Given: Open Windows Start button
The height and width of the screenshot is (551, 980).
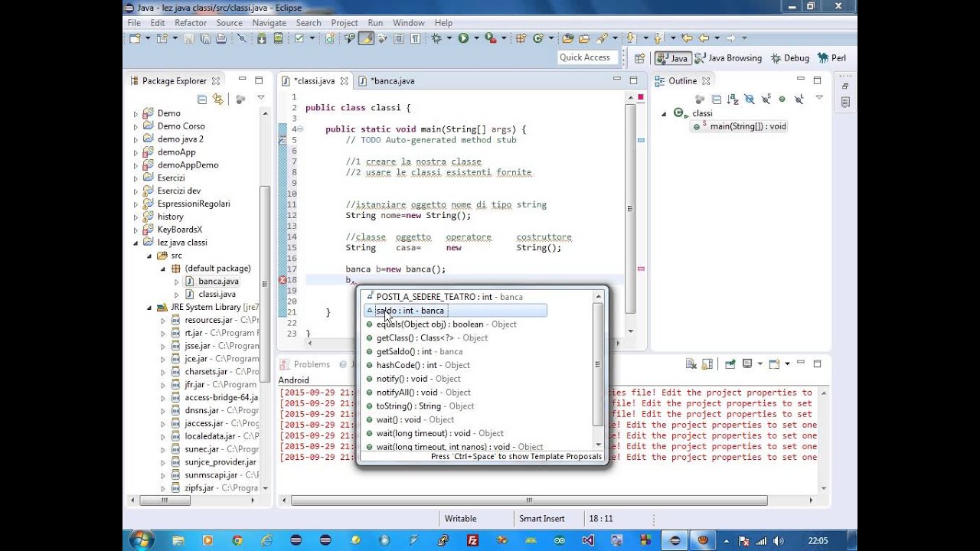Looking at the screenshot, I should [x=142, y=540].
